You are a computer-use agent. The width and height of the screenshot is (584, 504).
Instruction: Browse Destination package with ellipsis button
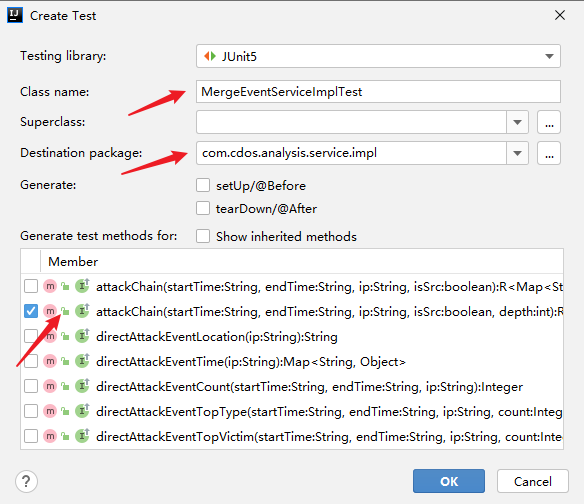pos(549,153)
